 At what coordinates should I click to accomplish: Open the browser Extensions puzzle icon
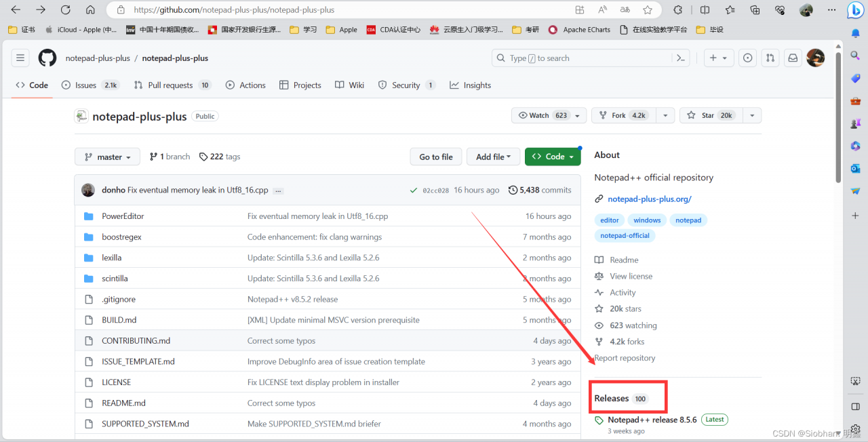click(677, 10)
